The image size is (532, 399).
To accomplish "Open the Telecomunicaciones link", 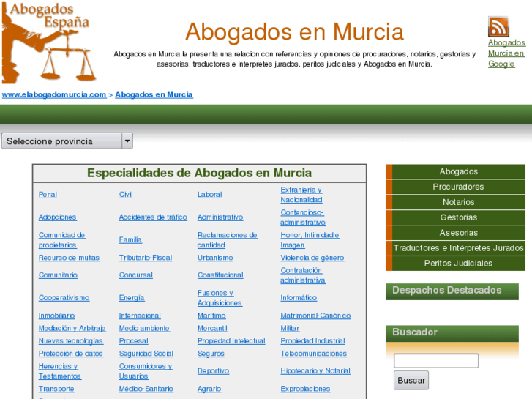I will 313,354.
